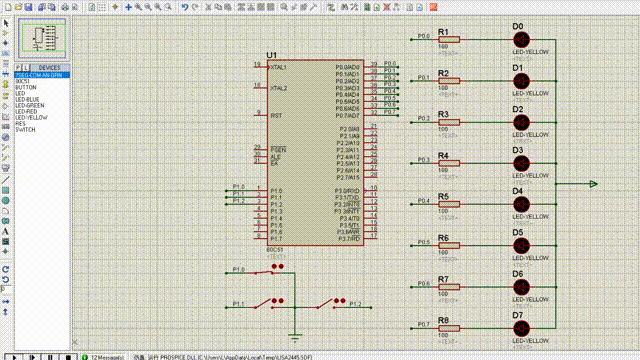The image size is (640, 360).
Task: Pick parts from library icon
Action: [284, 7]
